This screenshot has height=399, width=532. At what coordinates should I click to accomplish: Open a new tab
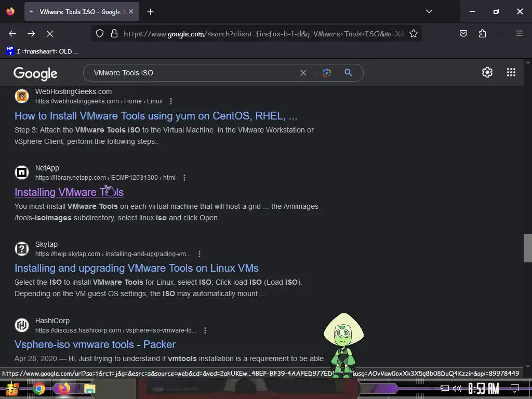pyautogui.click(x=150, y=12)
